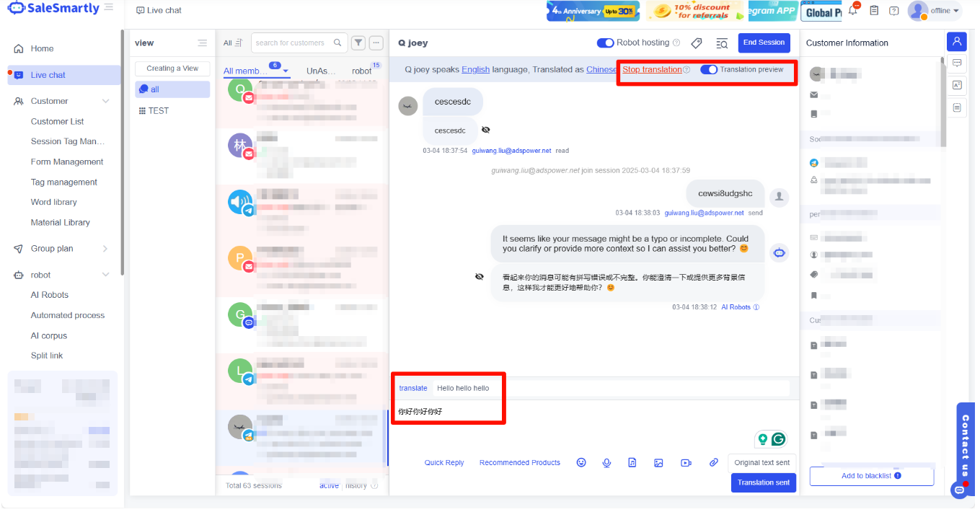Screen dimensions: 980x512
Task: Click the paperclip attachment icon
Action: pos(712,462)
